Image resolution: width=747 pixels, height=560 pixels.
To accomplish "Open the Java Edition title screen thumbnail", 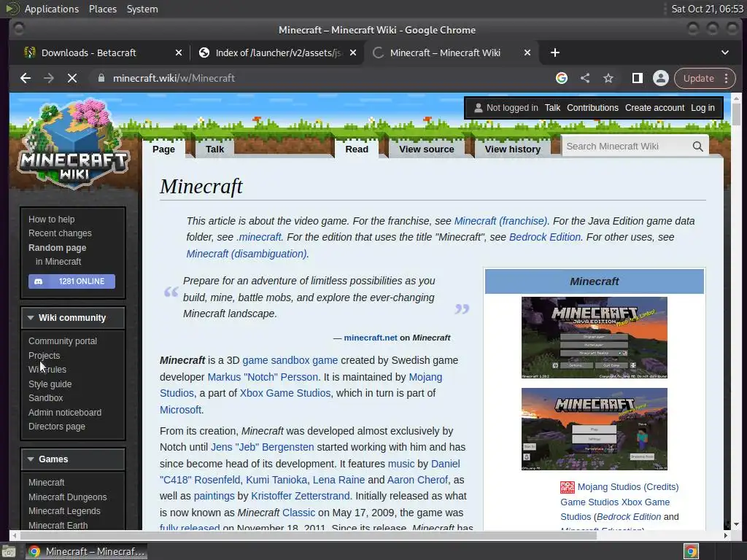I will tap(594, 338).
